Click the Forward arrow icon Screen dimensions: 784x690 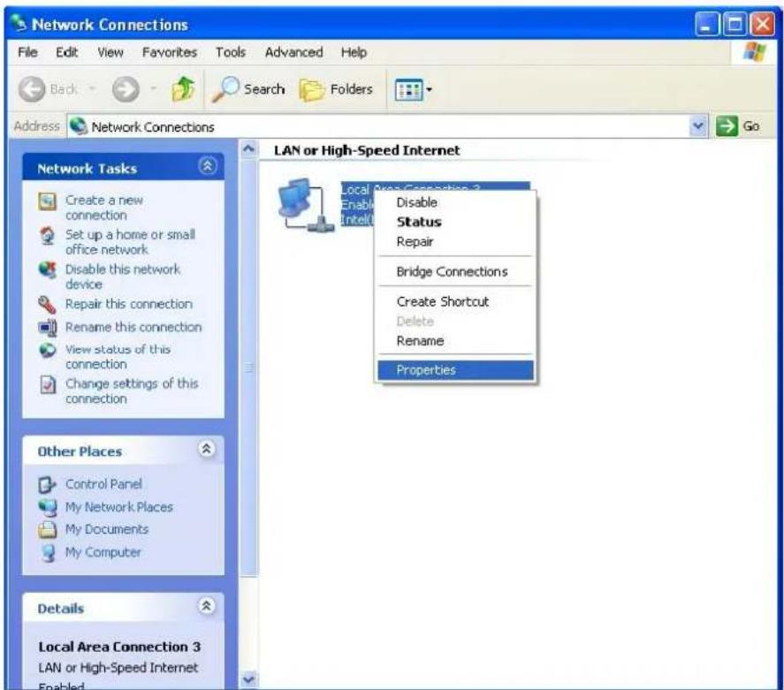click(x=126, y=89)
